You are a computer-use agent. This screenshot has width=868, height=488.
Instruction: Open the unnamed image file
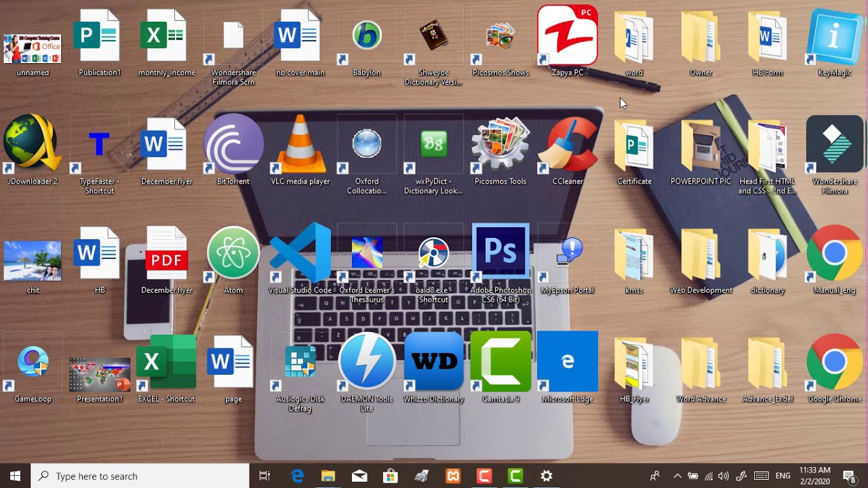[33, 49]
